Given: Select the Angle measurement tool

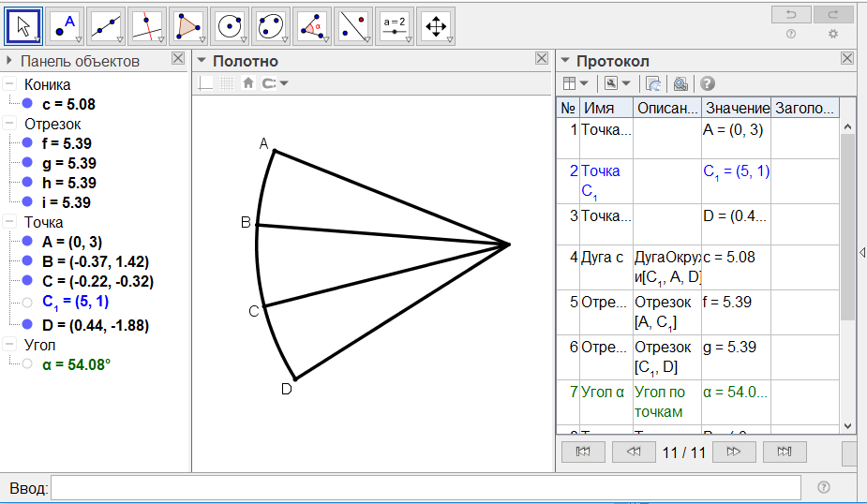Looking at the screenshot, I should click(x=312, y=25).
